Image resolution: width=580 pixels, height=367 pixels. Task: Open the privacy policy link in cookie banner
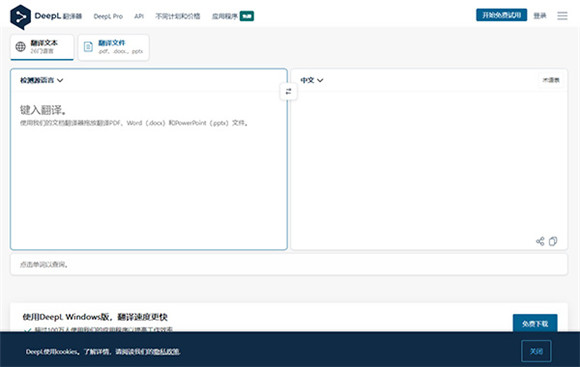click(166, 351)
